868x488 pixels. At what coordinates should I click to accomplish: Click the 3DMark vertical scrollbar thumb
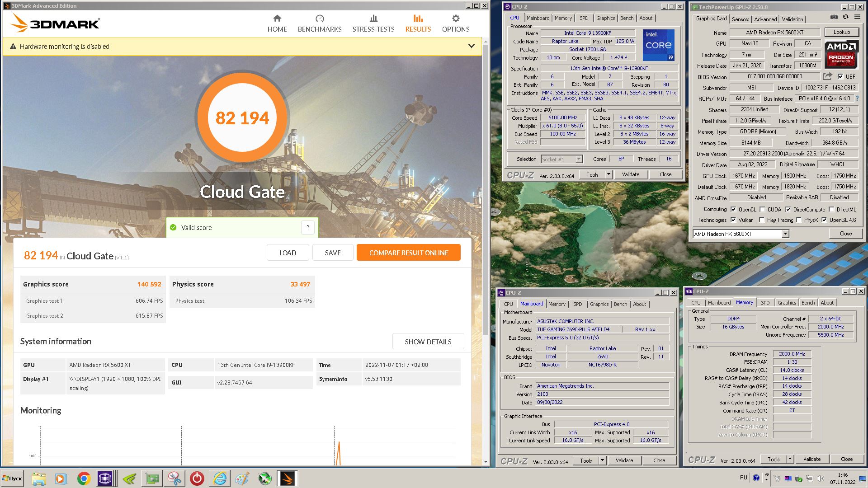click(x=486, y=190)
